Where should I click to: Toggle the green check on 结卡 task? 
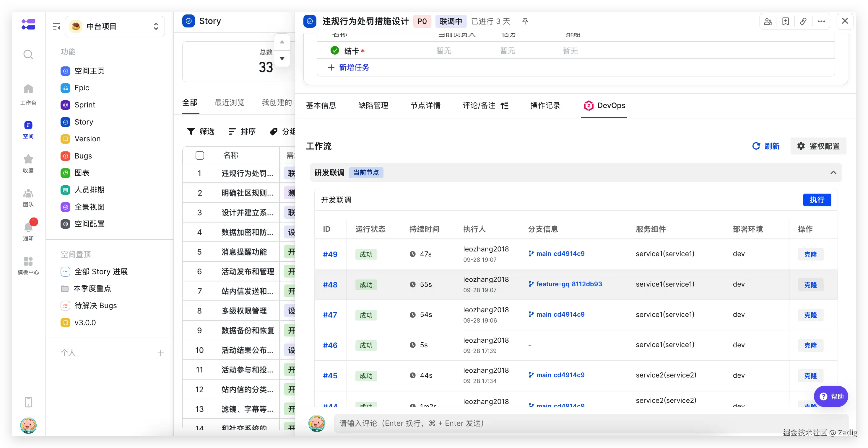pos(335,50)
